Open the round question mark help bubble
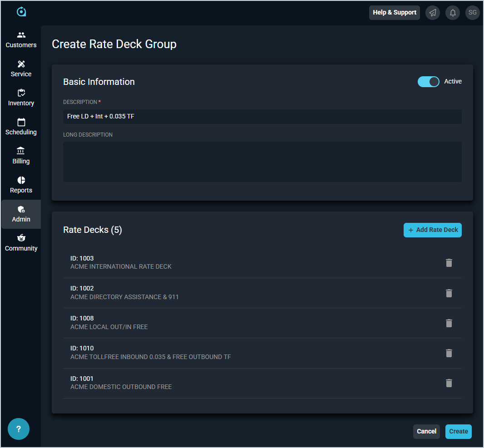This screenshot has height=448, width=484. pyautogui.click(x=19, y=429)
